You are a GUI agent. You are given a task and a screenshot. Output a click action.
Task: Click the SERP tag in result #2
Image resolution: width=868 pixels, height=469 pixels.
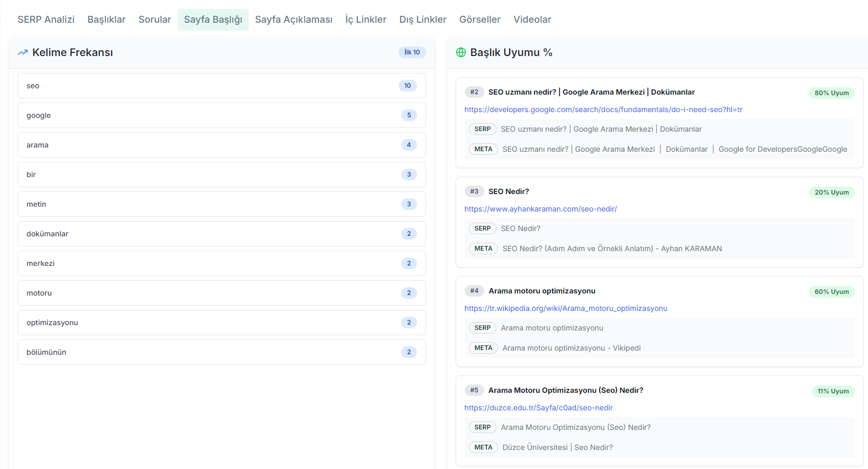[483, 129]
